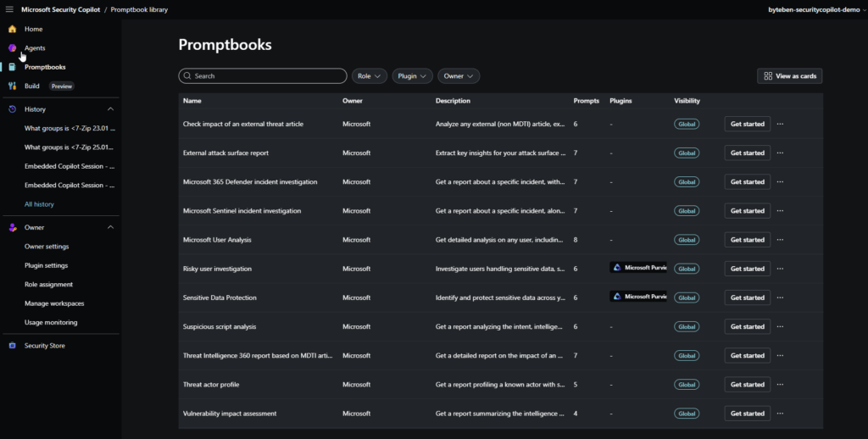
Task: Collapse the History section
Action: 109,109
